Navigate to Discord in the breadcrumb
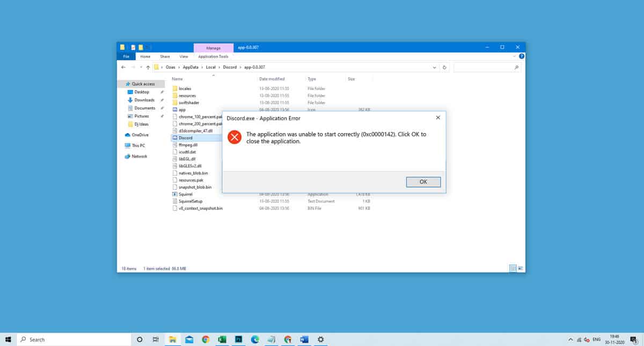This screenshot has height=346, width=644. pyautogui.click(x=230, y=68)
